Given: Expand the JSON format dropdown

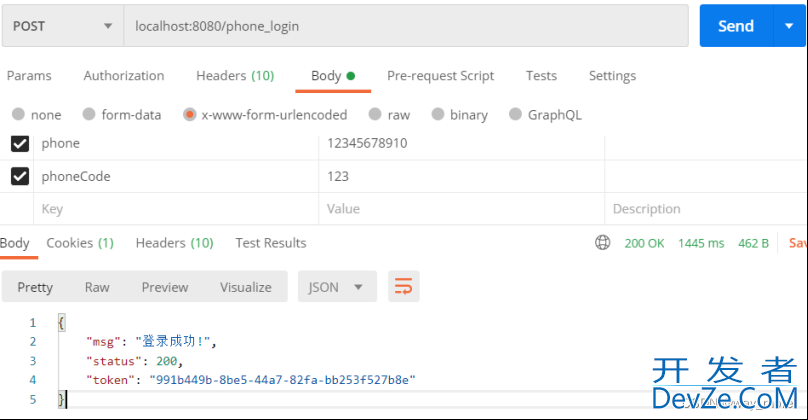Looking at the screenshot, I should [x=337, y=287].
